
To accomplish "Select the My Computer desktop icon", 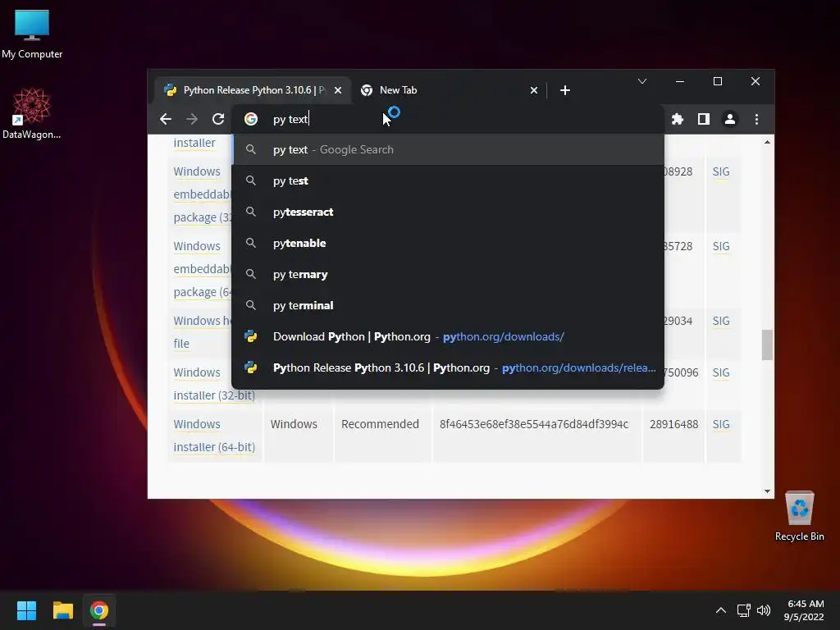I will click(32, 34).
